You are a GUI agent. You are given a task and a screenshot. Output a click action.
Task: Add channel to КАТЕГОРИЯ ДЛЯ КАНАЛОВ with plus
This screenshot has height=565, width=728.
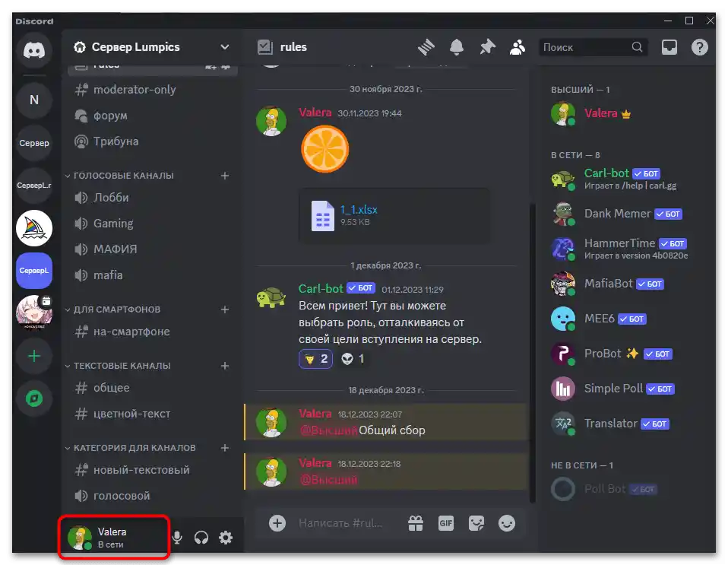pyautogui.click(x=225, y=448)
